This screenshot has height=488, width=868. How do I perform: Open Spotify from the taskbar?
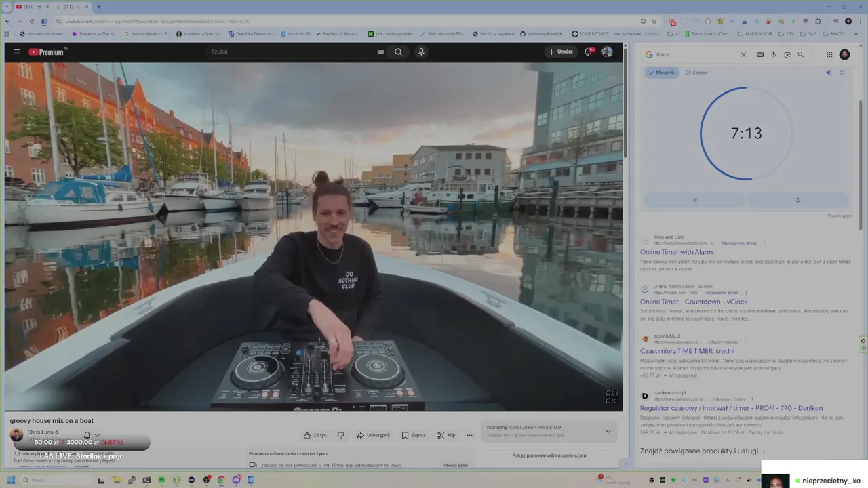[161, 480]
